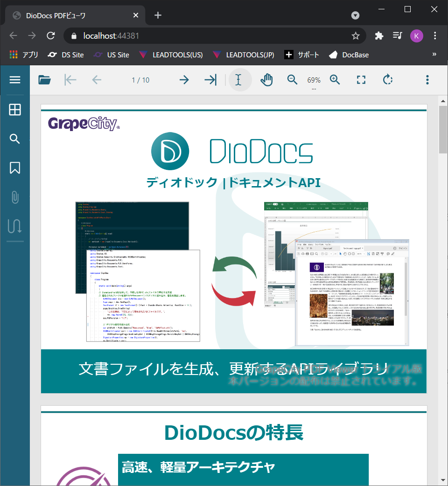The image size is (448, 486).
Task: Open the hamburger menu in viewer sidebar
Action: point(15,80)
